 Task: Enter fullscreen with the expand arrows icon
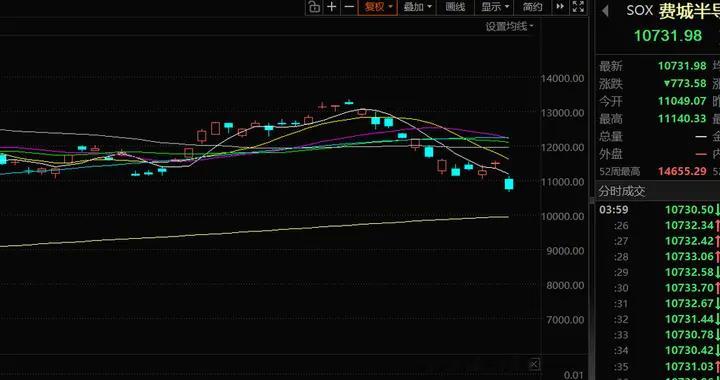[x=578, y=7]
